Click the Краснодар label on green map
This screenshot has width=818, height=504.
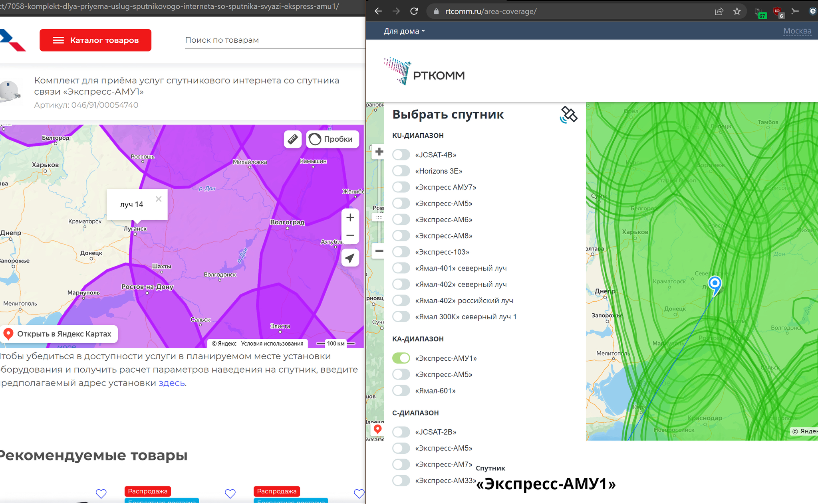point(705,418)
